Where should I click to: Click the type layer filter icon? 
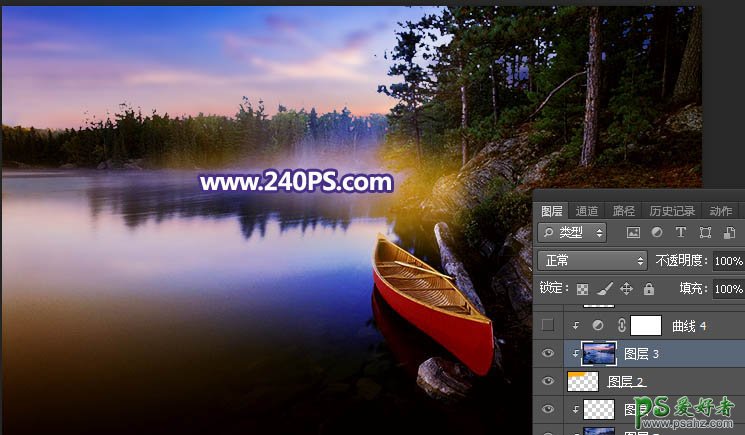pos(681,232)
